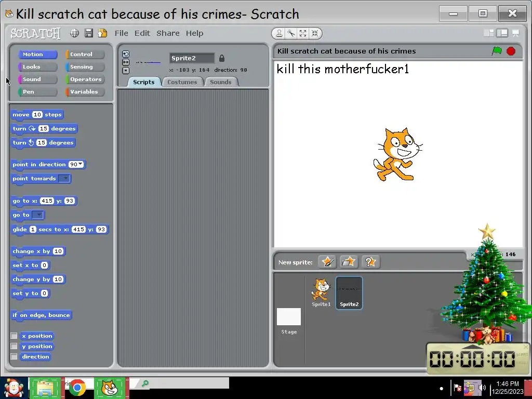This screenshot has height=399, width=532.
Task: Click the number field in set y to block
Action: click(45, 294)
